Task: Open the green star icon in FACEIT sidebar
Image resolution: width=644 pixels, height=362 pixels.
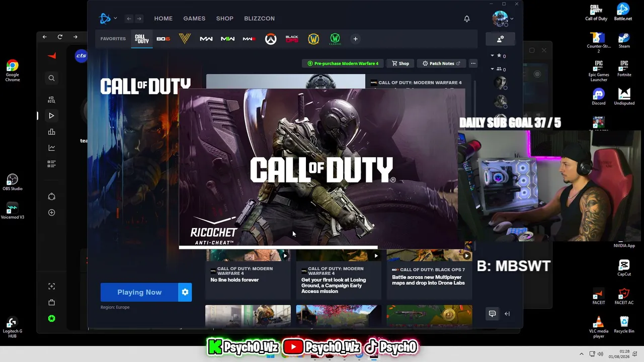Action: click(51, 318)
